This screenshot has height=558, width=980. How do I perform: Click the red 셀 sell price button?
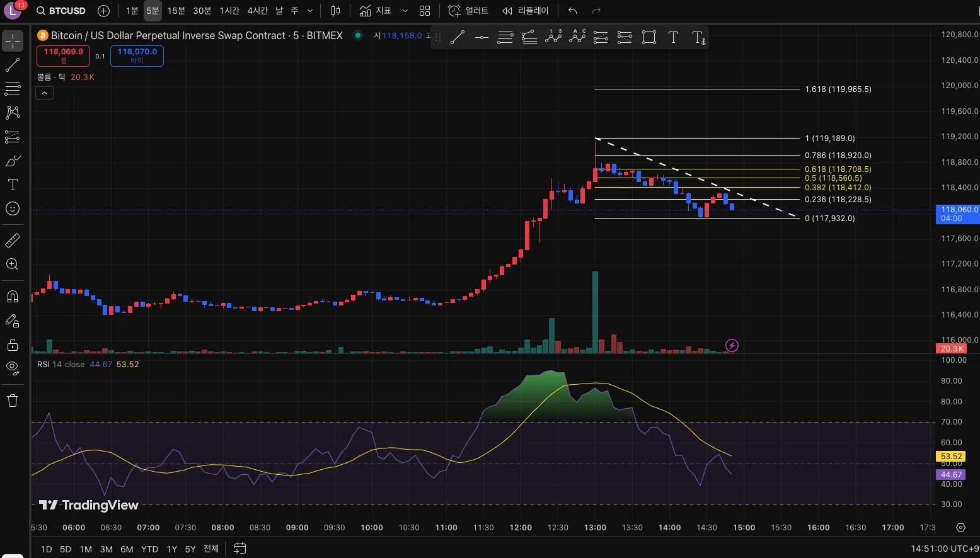coord(63,55)
